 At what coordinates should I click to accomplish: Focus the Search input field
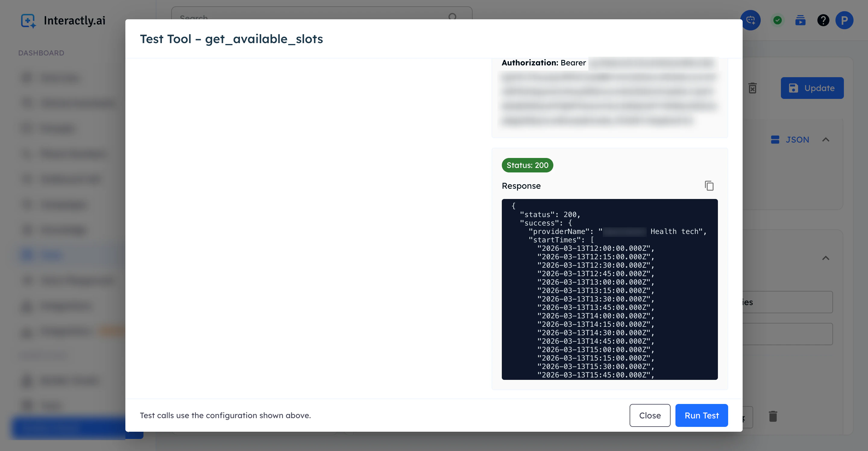(x=303, y=15)
